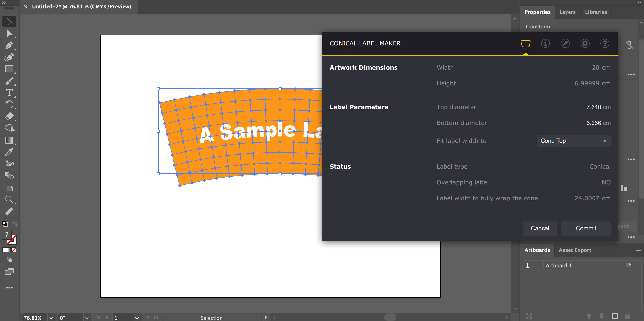Open the Conical Label Maker settings gear

(x=585, y=43)
